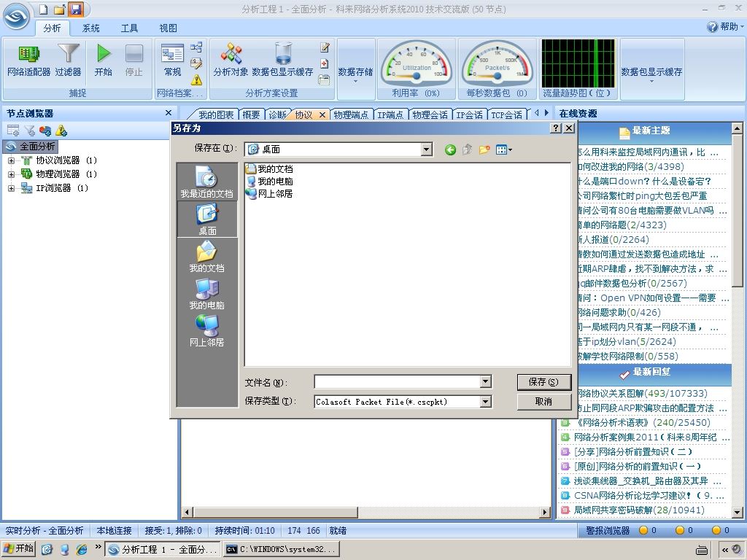The image size is (747, 560).
Task: Click the 文件名 input field
Action: 398,381
